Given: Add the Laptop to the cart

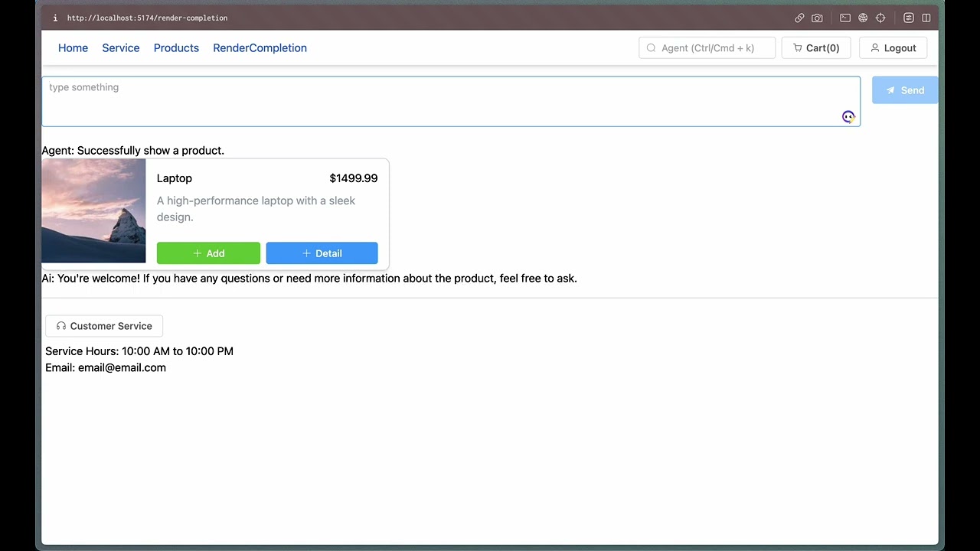Looking at the screenshot, I should [x=208, y=253].
